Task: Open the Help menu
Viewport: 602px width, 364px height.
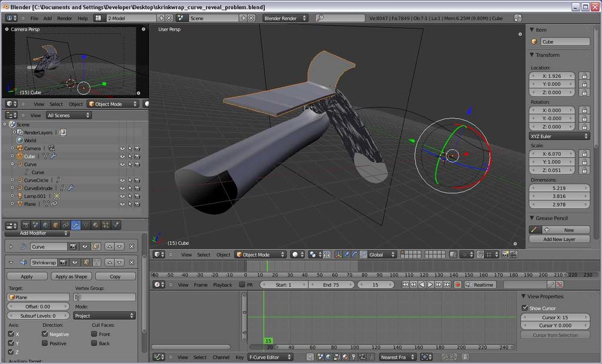Action: [82, 18]
